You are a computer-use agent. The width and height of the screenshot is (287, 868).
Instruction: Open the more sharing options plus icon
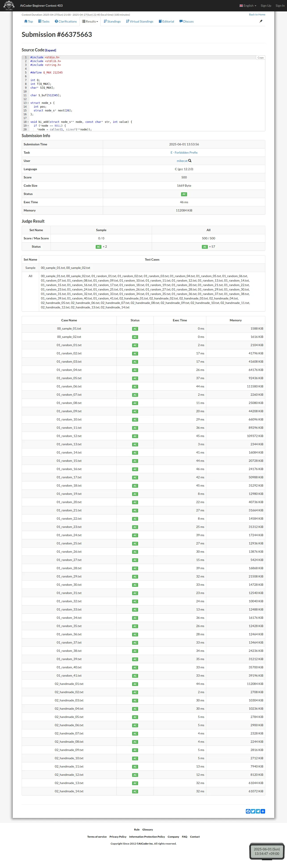pos(263,811)
